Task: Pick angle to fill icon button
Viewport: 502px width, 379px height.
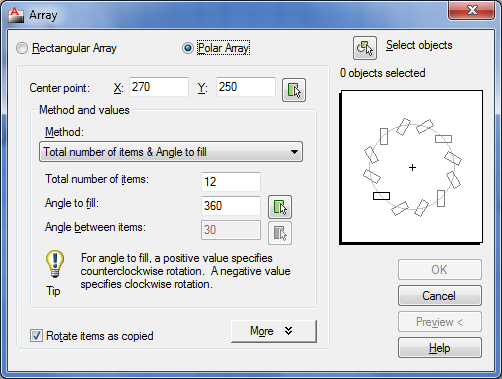Action: click(x=280, y=207)
